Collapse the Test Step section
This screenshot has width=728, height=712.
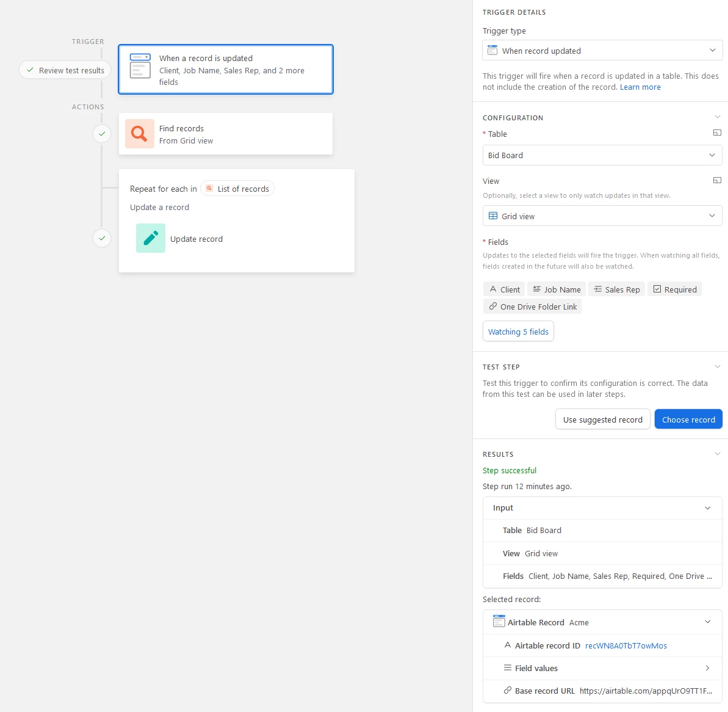coord(718,366)
